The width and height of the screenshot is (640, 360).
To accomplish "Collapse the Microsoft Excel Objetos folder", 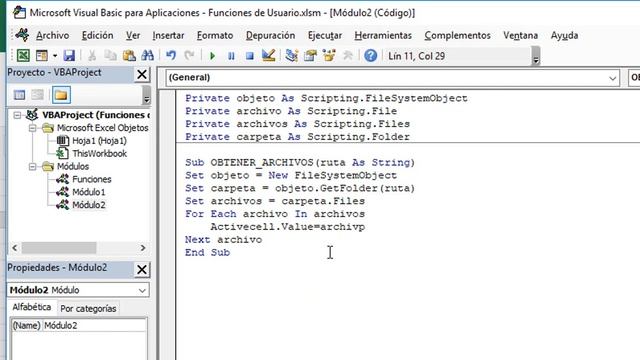I will [x=33, y=128].
